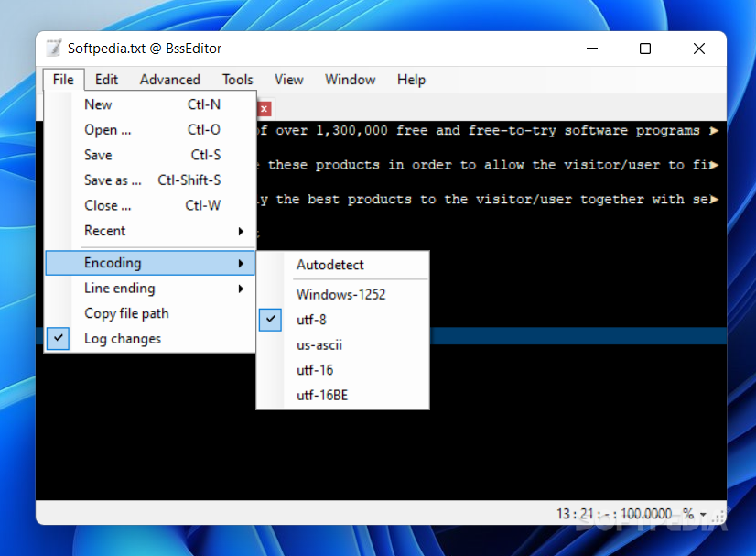Click the text 'over 1,300,000 free' in editor

[x=351, y=130]
